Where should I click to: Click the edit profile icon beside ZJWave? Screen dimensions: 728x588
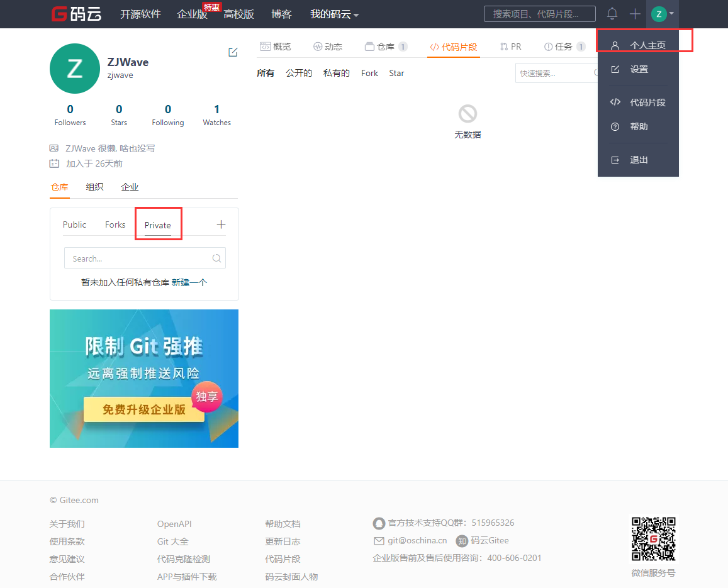pyautogui.click(x=233, y=52)
